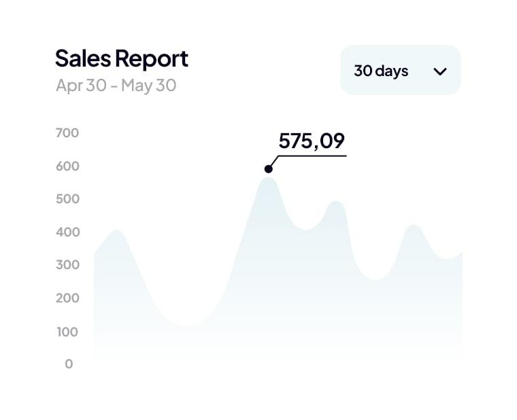Click the 300 y-axis label
This screenshot has width=517, height=420.
(67, 265)
